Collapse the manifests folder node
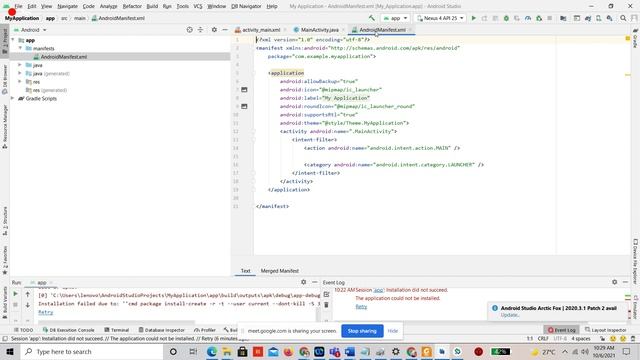The width and height of the screenshot is (640, 360). [x=20, y=48]
